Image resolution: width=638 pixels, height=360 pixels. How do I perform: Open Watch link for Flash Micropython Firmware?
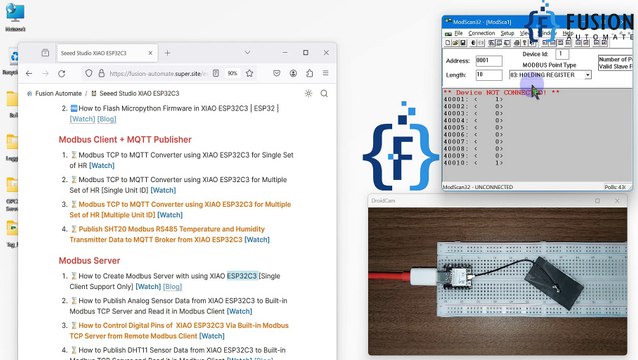tap(82, 119)
